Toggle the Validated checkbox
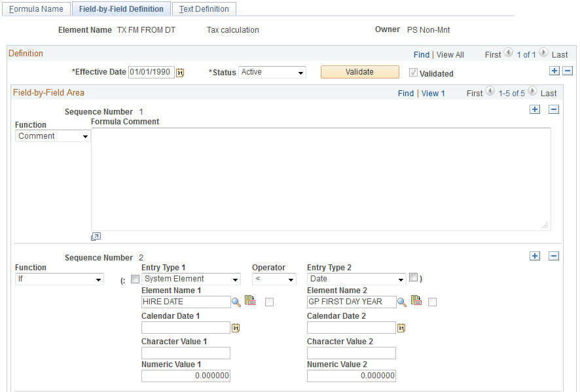The image size is (580, 392). click(x=413, y=73)
